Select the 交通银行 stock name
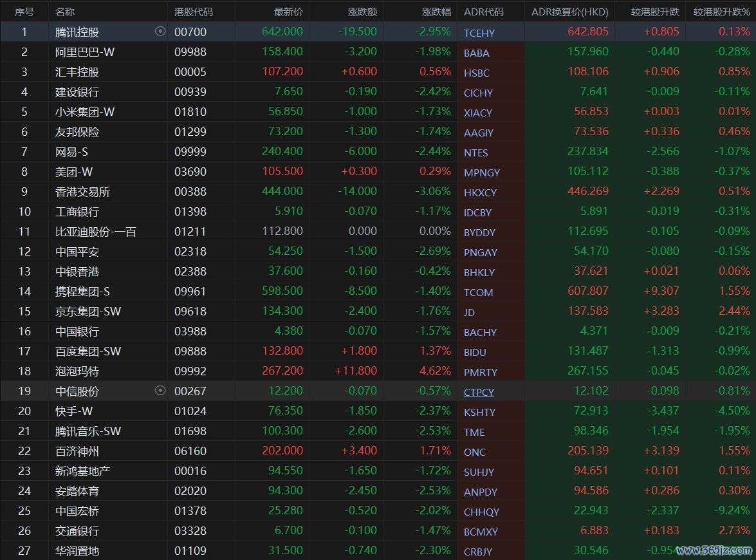Viewport: 756px width, 560px height. (77, 531)
